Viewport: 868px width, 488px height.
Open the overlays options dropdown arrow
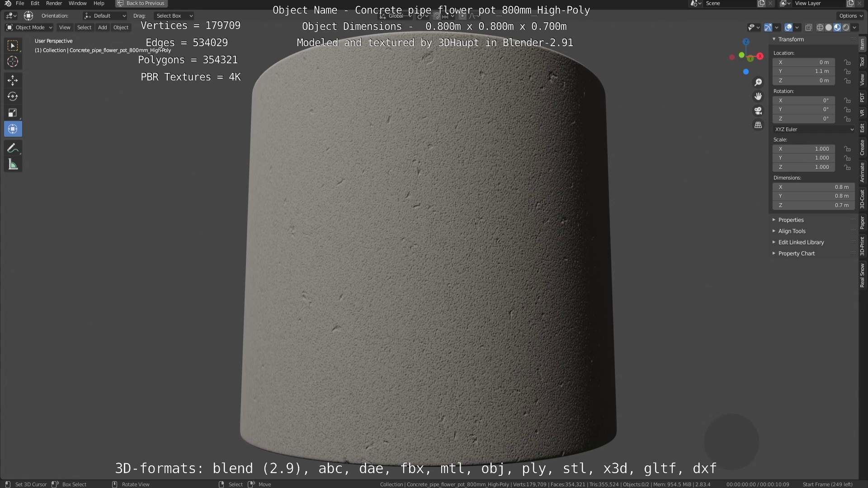click(797, 28)
